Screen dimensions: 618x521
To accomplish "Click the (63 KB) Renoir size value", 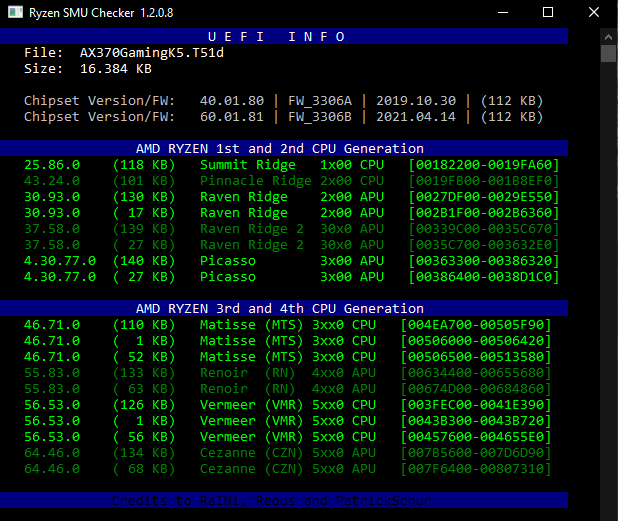I will pos(144,389).
